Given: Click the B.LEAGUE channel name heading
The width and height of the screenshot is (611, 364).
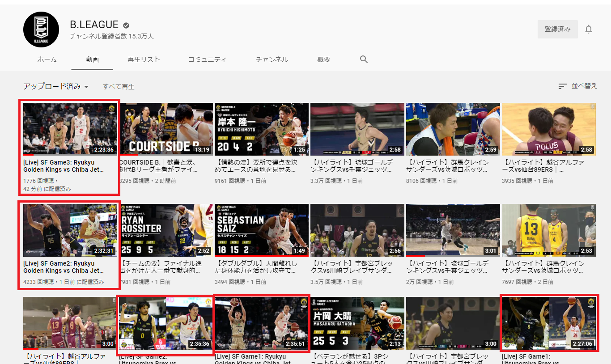Looking at the screenshot, I should pos(94,25).
